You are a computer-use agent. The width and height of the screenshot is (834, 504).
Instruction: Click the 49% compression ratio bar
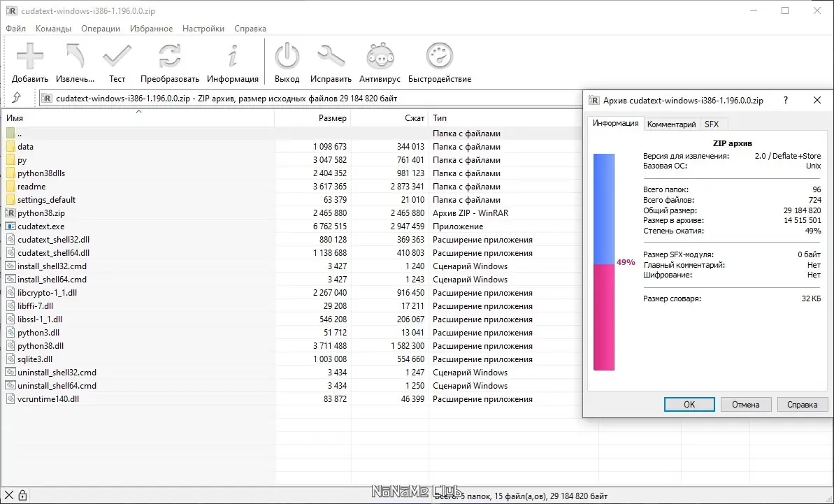(604, 262)
